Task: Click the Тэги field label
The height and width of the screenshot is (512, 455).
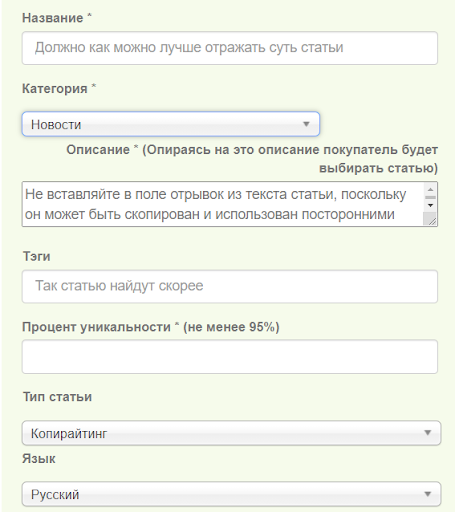Action: [36, 257]
